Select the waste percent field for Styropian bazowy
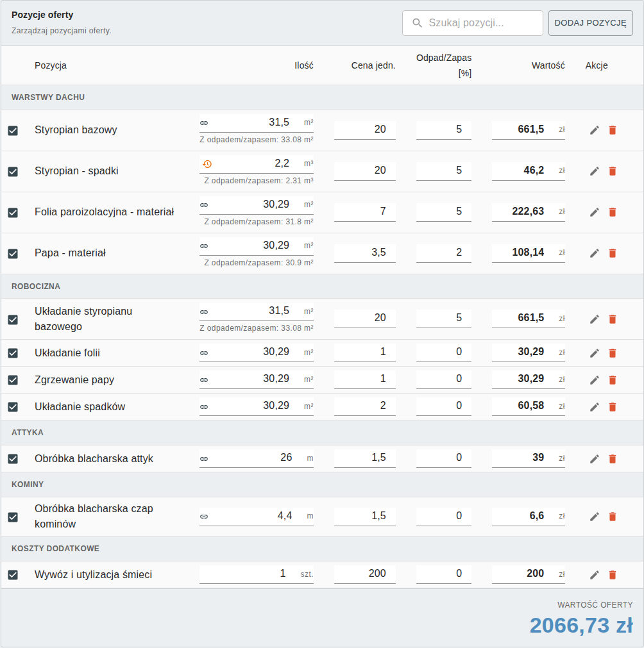The height and width of the screenshot is (648, 644). coord(444,129)
